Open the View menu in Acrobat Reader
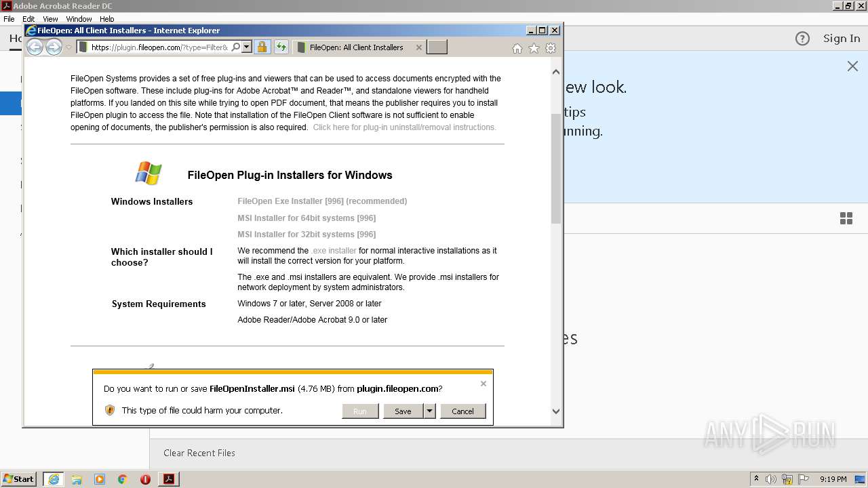The image size is (868, 488). (x=50, y=19)
